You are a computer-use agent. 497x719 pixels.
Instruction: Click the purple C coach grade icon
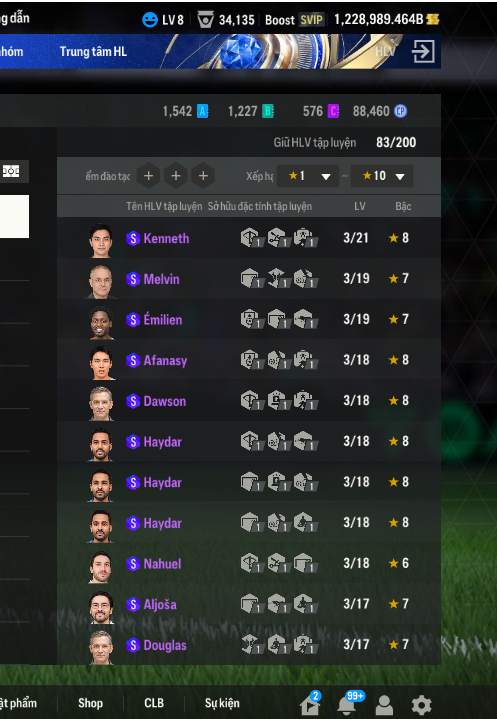coord(333,111)
